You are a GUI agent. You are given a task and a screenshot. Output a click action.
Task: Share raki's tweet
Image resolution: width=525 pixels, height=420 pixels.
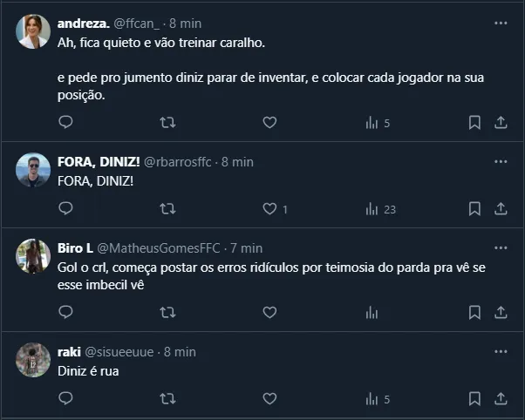tap(501, 398)
